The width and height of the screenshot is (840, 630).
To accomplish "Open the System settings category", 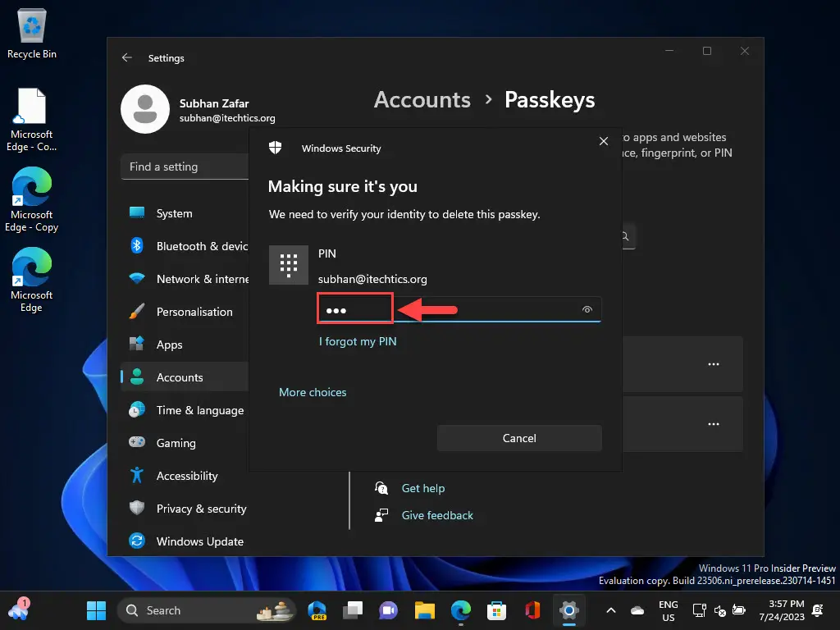I will [x=174, y=213].
